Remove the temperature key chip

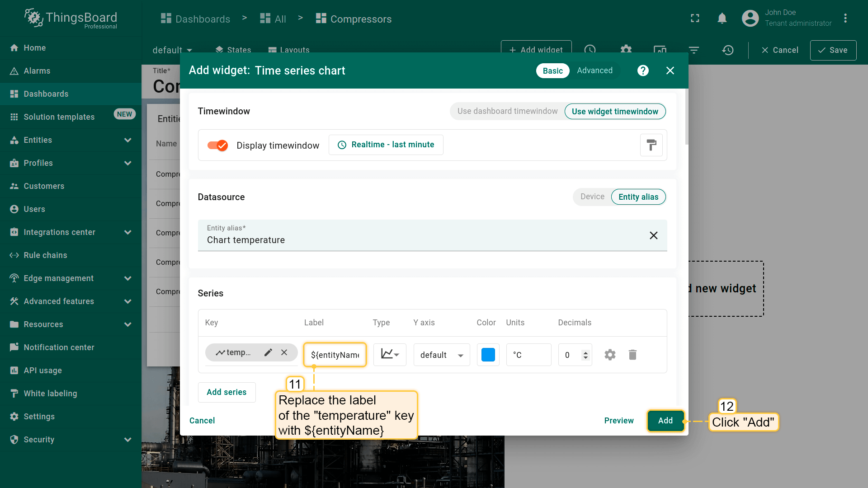click(x=284, y=352)
